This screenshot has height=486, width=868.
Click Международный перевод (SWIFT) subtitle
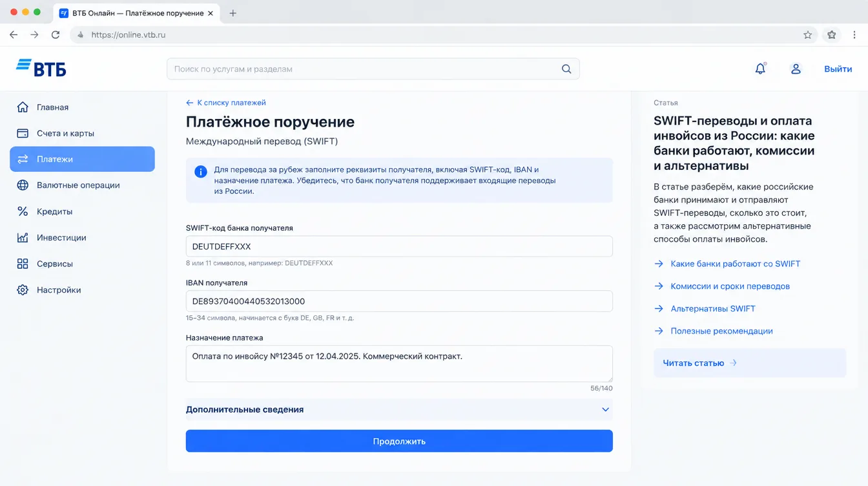[x=262, y=141]
